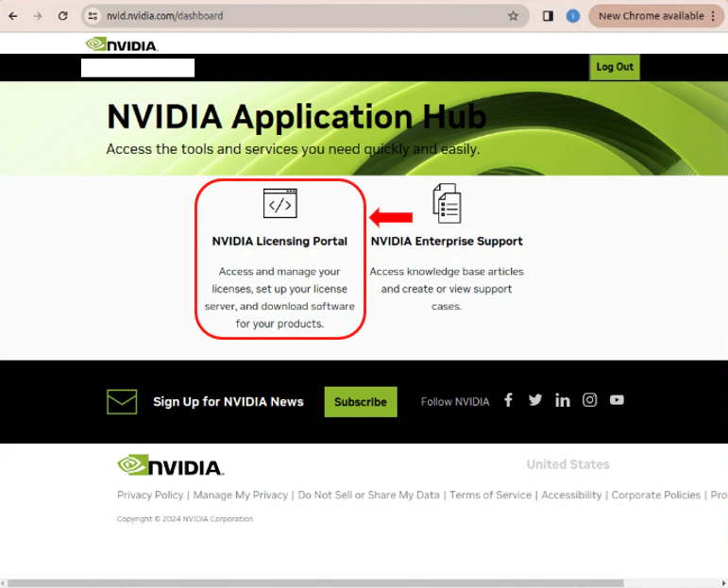Reload the dashboard page
The image size is (728, 588).
pyautogui.click(x=62, y=16)
